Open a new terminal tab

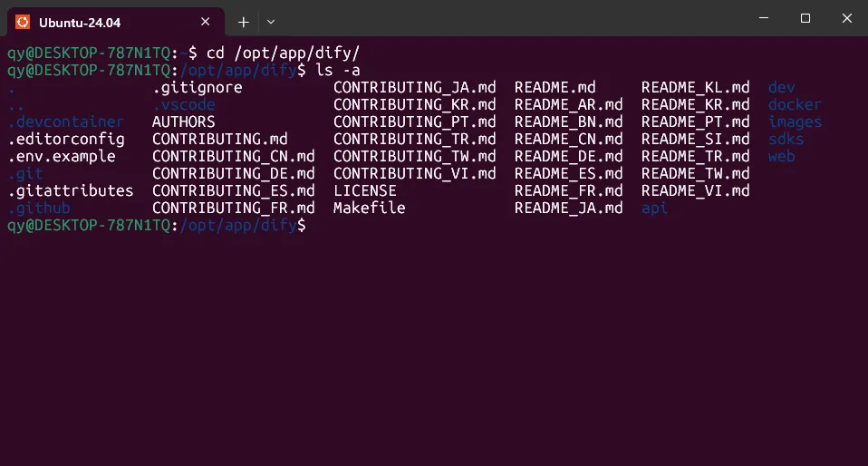(243, 21)
